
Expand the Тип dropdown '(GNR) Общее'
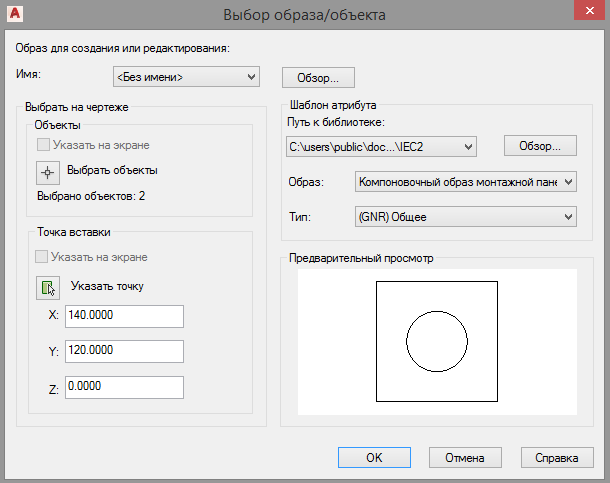pyautogui.click(x=466, y=217)
